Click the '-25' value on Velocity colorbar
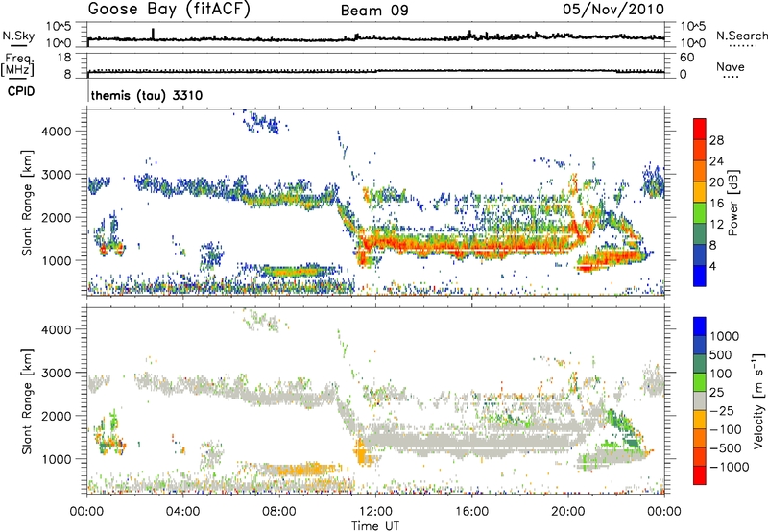 (x=722, y=410)
